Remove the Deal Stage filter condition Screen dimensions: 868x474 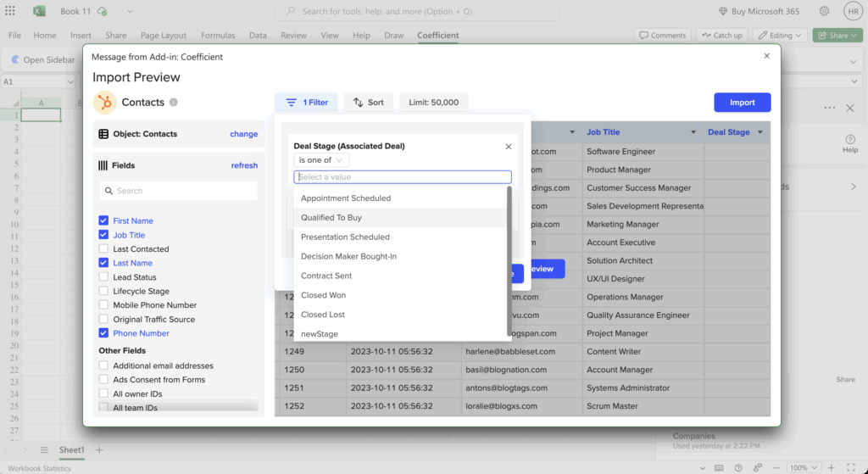click(509, 147)
